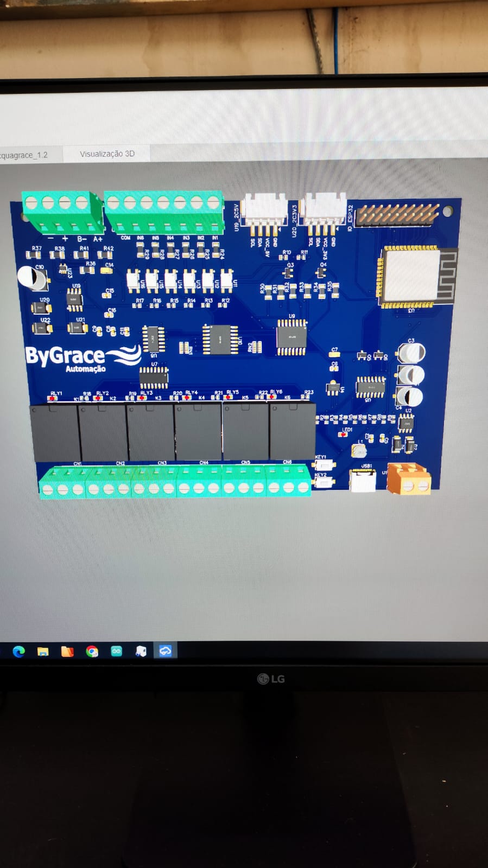This screenshot has width=488, height=868.
Task: Click the ESP32 WiFi module on the board
Action: pyautogui.click(x=417, y=277)
